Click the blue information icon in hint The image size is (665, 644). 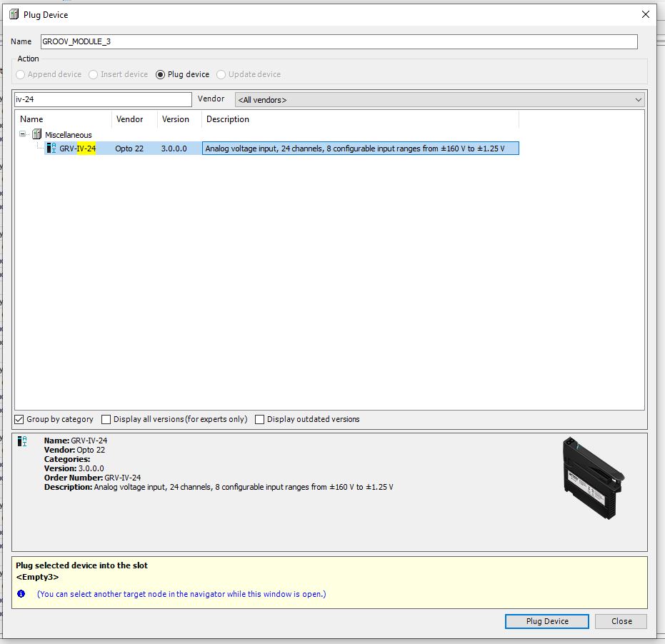(x=21, y=593)
